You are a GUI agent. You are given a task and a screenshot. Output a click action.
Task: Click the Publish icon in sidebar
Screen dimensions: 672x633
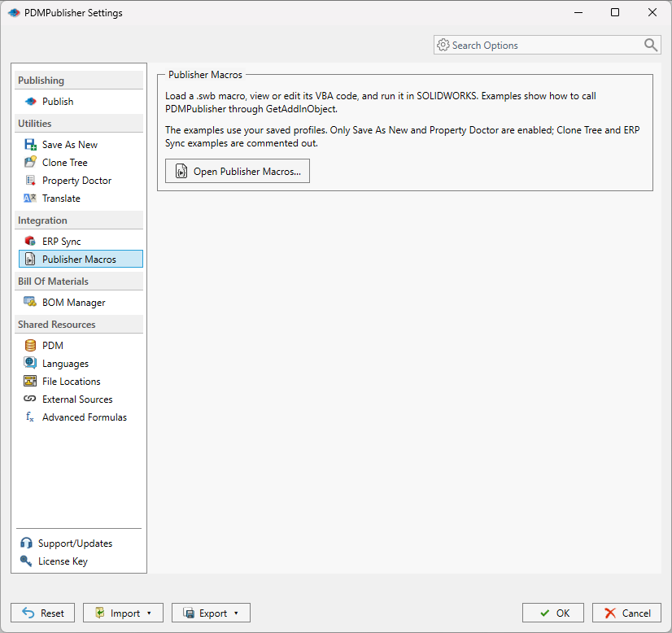(x=30, y=102)
